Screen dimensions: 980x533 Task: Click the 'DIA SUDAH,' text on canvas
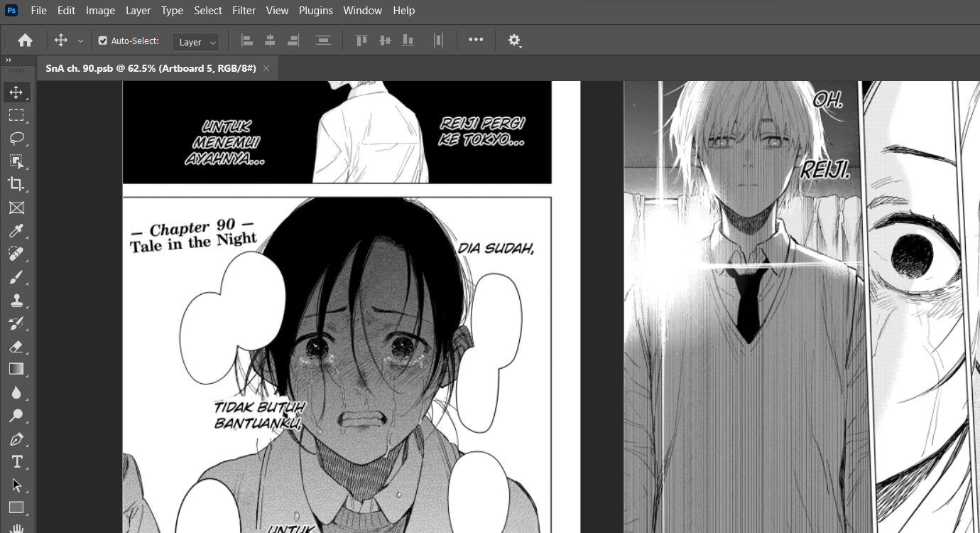click(496, 249)
